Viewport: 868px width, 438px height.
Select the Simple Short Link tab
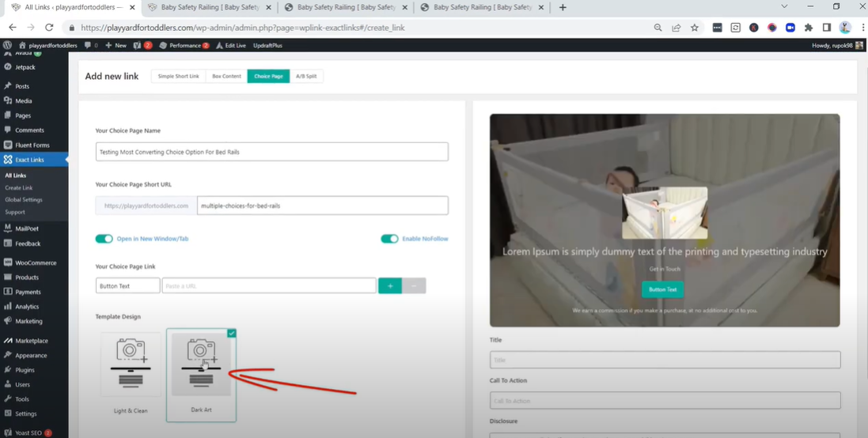pyautogui.click(x=178, y=77)
